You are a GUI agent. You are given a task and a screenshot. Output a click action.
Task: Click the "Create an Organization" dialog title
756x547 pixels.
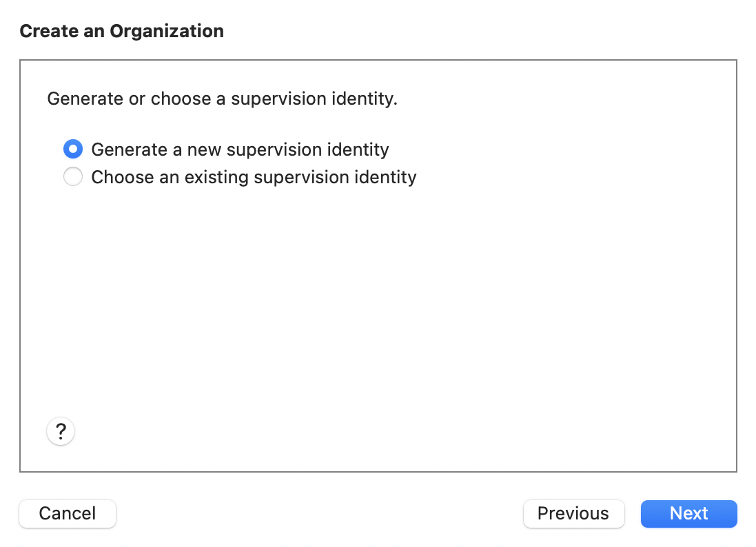(x=121, y=31)
